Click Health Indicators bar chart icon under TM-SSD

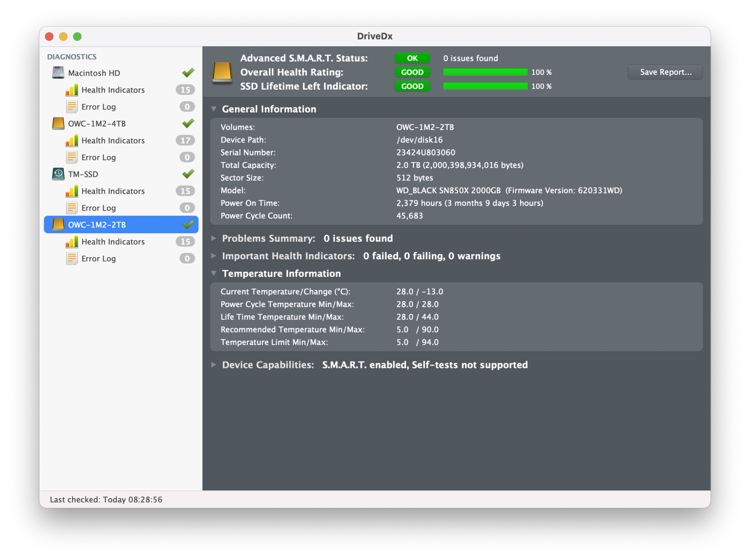72,191
